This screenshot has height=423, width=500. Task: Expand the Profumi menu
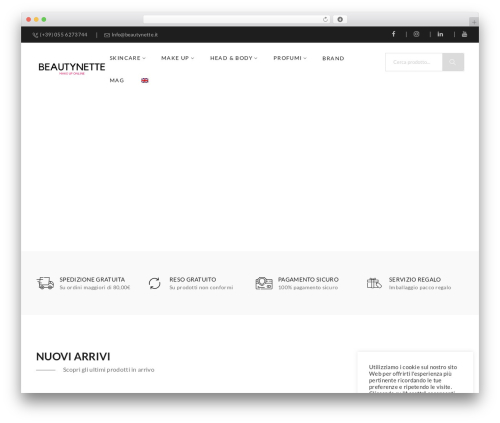pyautogui.click(x=290, y=58)
